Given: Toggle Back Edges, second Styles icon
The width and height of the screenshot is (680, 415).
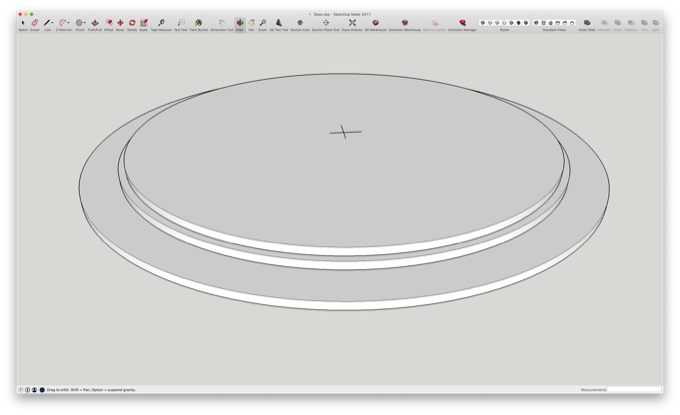Looking at the screenshot, I should click(x=490, y=23).
